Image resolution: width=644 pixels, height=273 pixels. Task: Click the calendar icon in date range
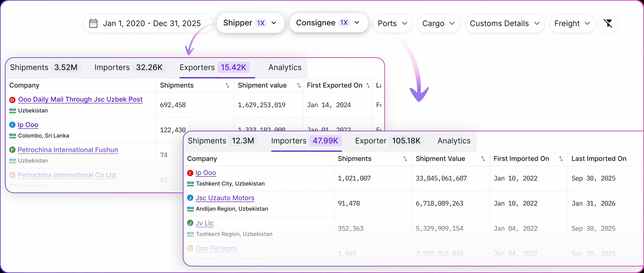(93, 23)
